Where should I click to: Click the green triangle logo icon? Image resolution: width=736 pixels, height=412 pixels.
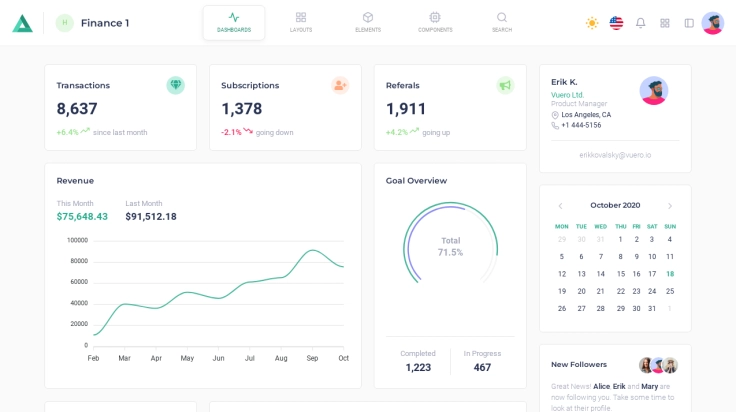click(x=22, y=23)
